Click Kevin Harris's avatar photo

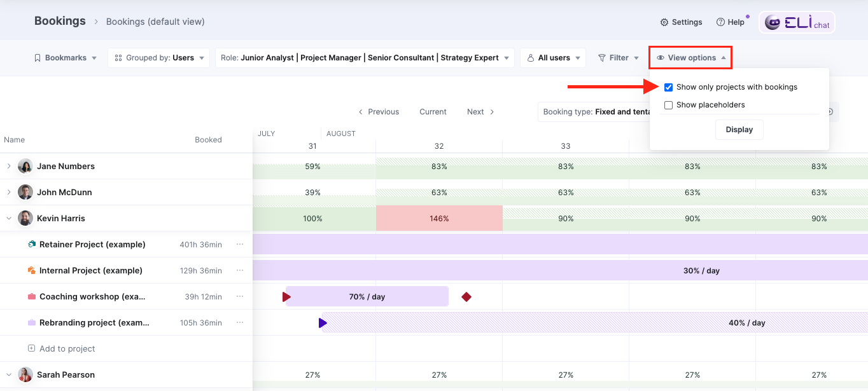(x=25, y=218)
